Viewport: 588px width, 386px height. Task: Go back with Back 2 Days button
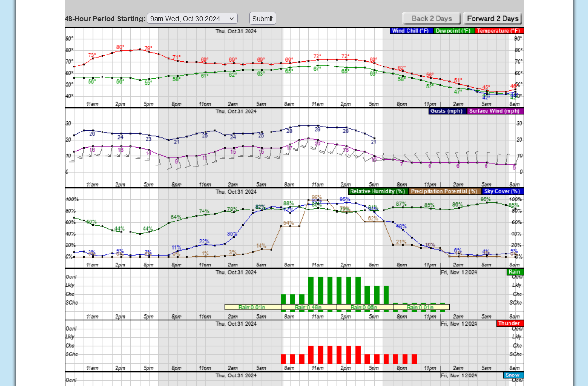431,19
